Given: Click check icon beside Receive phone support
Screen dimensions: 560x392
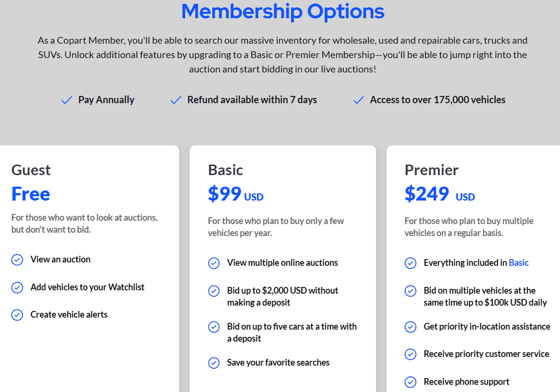Looking at the screenshot, I should pyautogui.click(x=410, y=382).
